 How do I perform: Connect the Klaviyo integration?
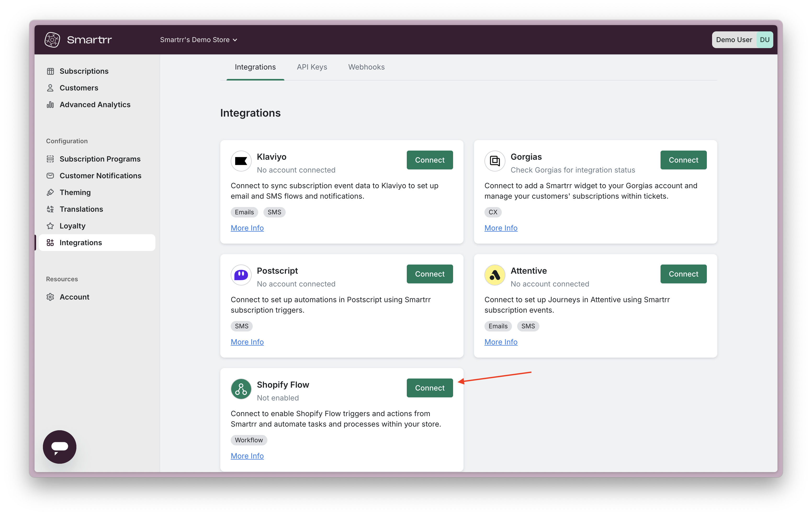coord(429,160)
